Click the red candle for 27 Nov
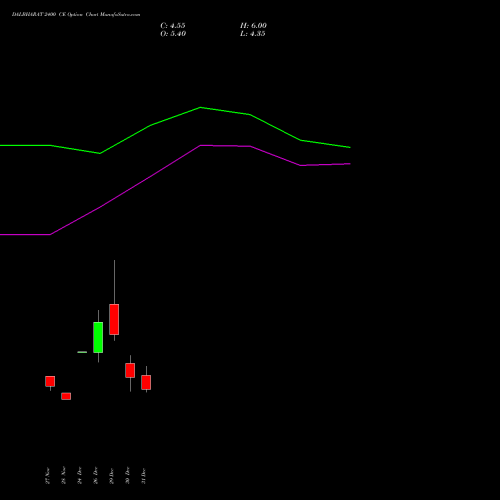This screenshot has height=500, width=500. coord(50,381)
